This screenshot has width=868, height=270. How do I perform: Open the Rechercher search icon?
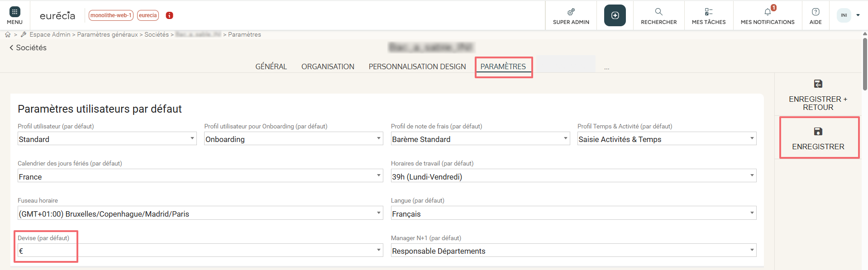pyautogui.click(x=658, y=12)
